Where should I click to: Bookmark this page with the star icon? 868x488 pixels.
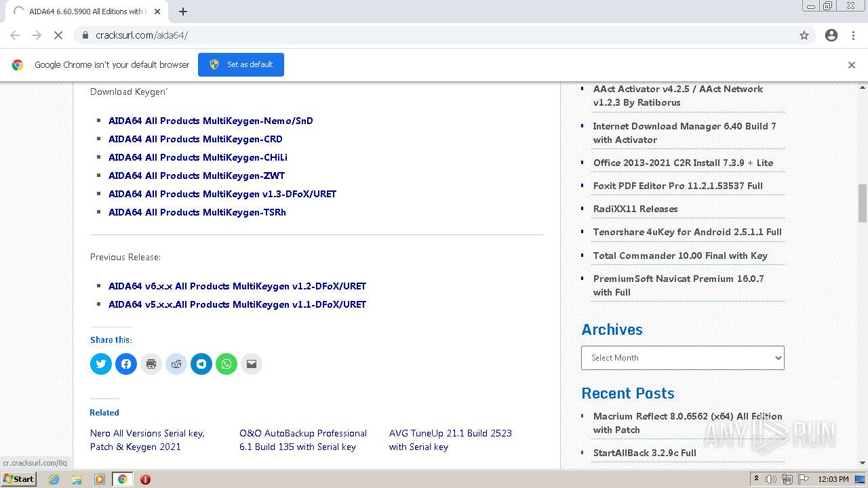coord(804,35)
